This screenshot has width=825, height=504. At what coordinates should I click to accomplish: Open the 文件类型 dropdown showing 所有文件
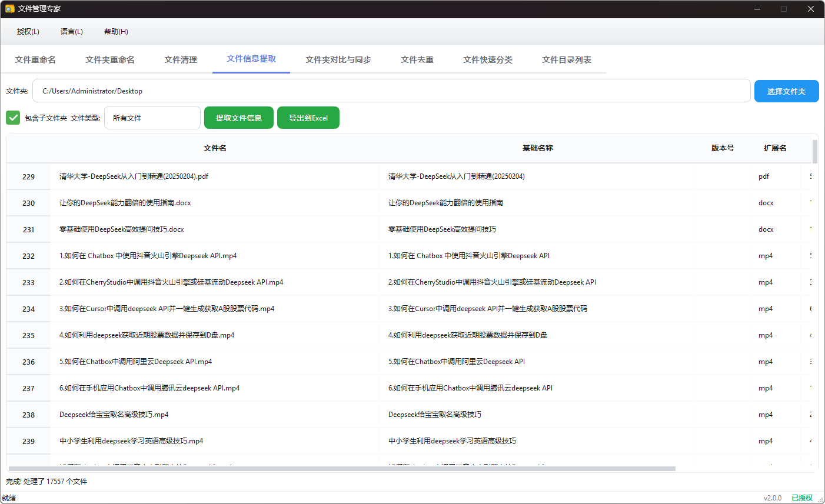[x=152, y=118]
